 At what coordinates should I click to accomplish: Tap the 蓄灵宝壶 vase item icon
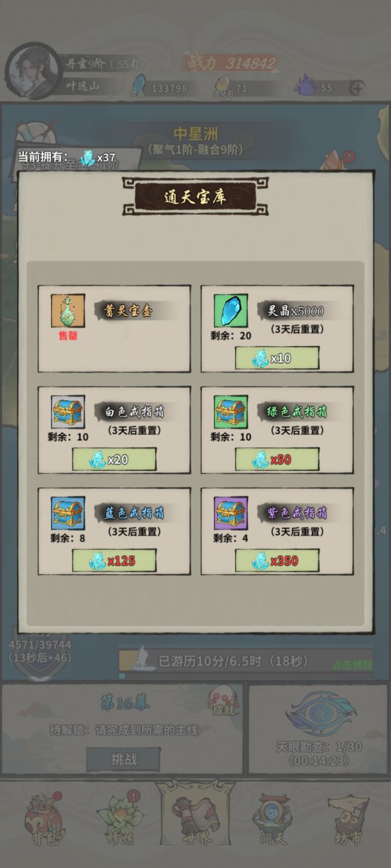(68, 311)
